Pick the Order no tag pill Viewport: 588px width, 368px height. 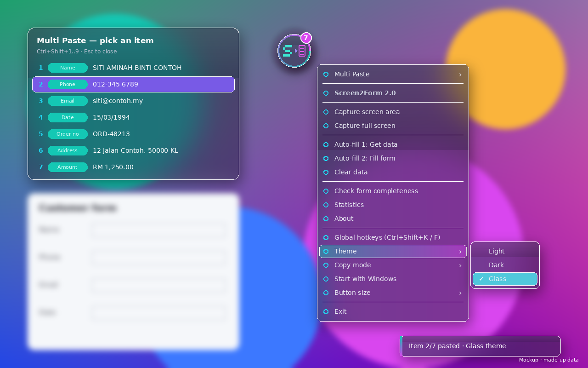point(68,134)
